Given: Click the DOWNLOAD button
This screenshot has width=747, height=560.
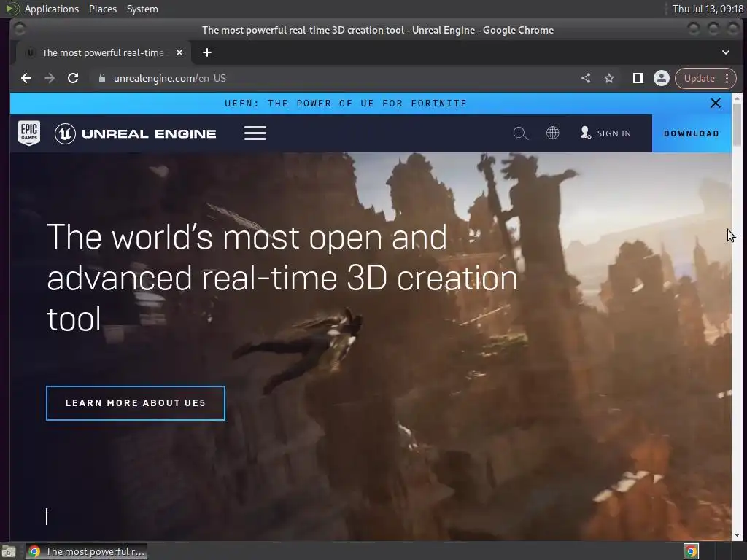Looking at the screenshot, I should [692, 133].
